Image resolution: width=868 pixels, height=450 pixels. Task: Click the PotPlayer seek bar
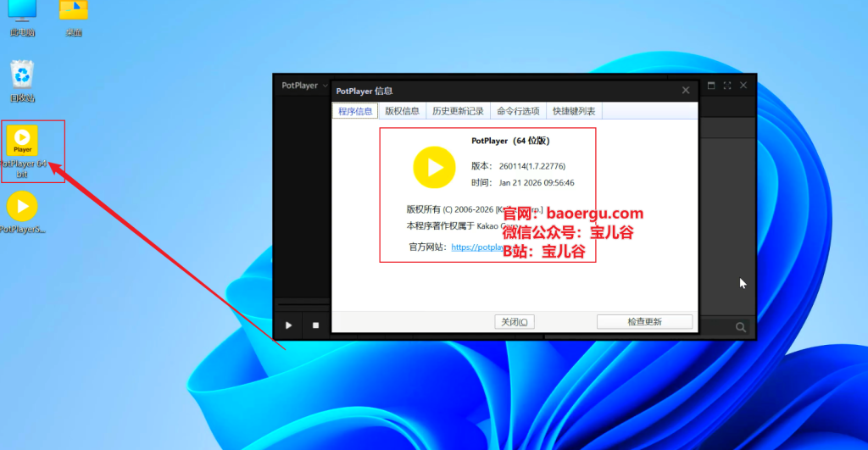pyautogui.click(x=303, y=304)
